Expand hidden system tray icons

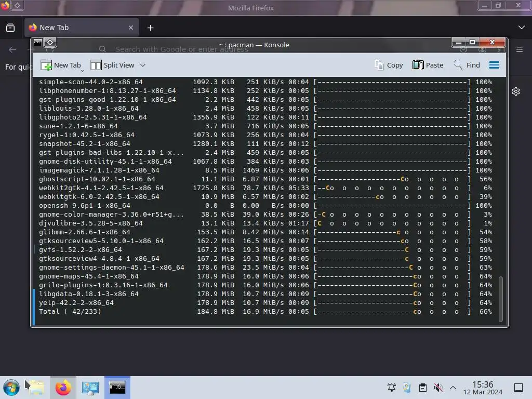[453, 388]
